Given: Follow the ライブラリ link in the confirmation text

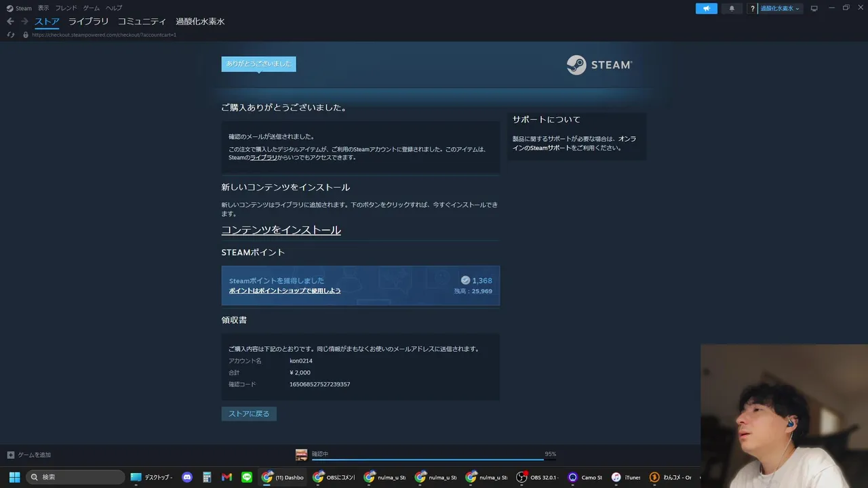Looking at the screenshot, I should (263, 157).
